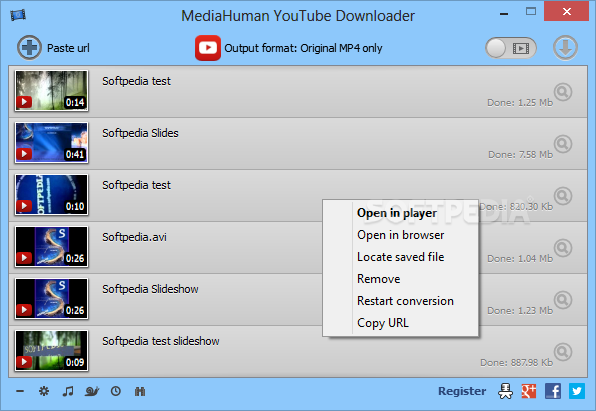Choose Locate saved file
596x411 pixels.
pos(401,257)
